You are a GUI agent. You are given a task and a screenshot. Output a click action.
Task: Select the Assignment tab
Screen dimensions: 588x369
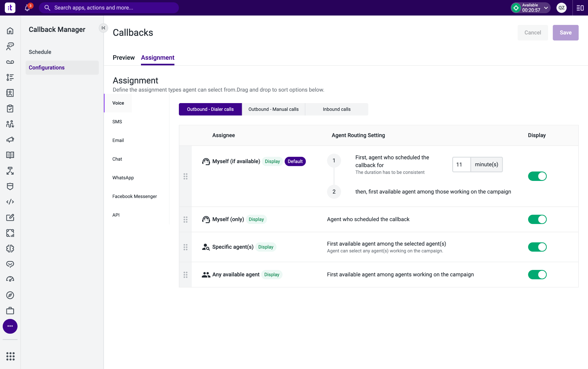click(x=158, y=57)
